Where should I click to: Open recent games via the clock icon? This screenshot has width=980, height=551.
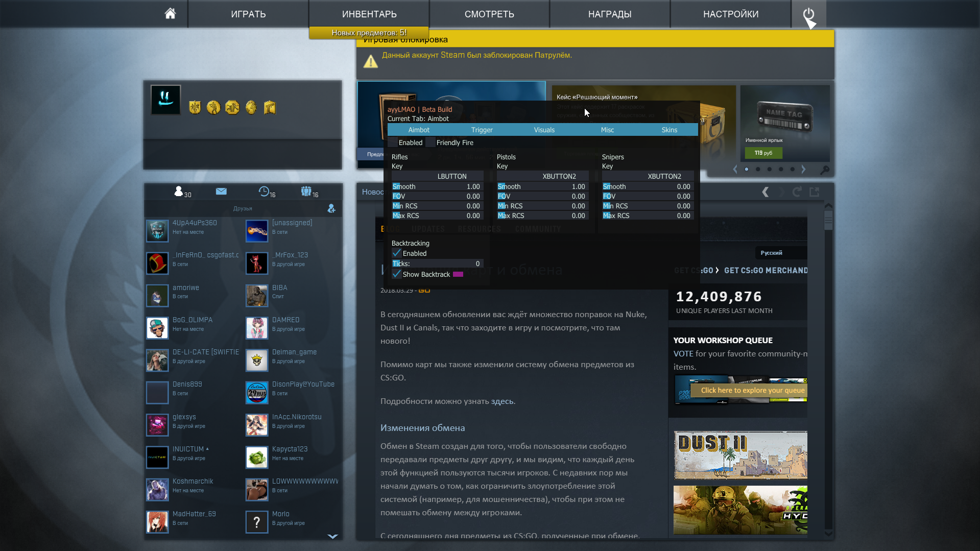[265, 191]
